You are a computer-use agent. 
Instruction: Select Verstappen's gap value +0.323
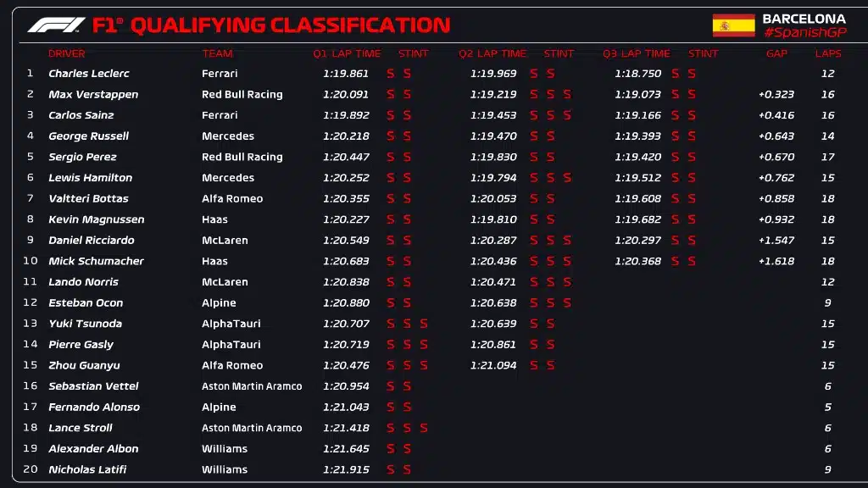(776, 94)
